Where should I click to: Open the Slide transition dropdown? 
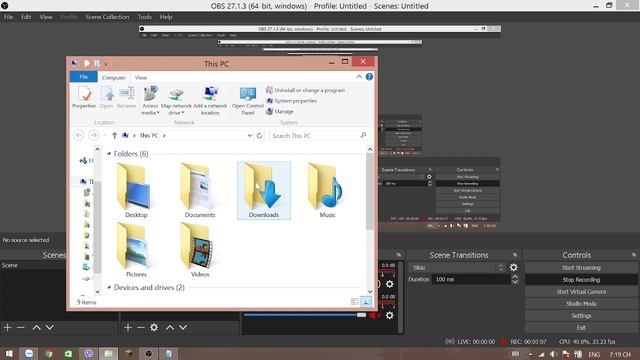(x=457, y=268)
